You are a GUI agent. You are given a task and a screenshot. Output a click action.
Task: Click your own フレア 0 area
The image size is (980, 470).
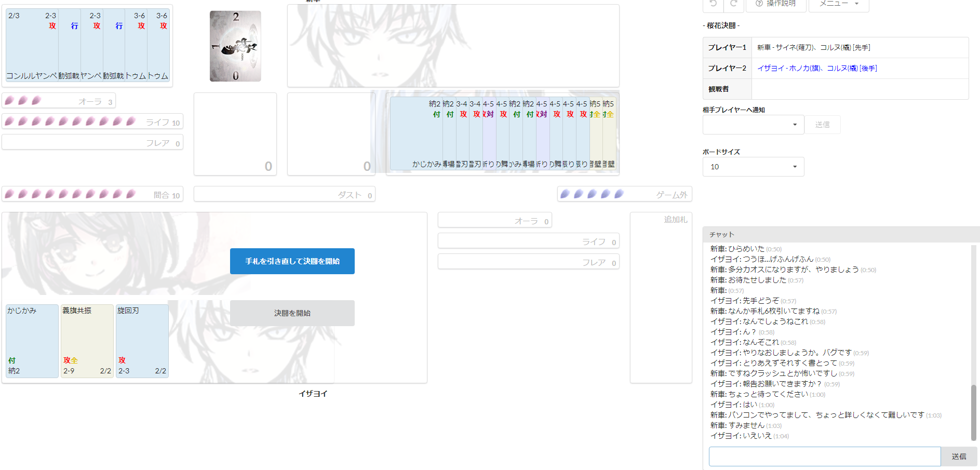529,262
